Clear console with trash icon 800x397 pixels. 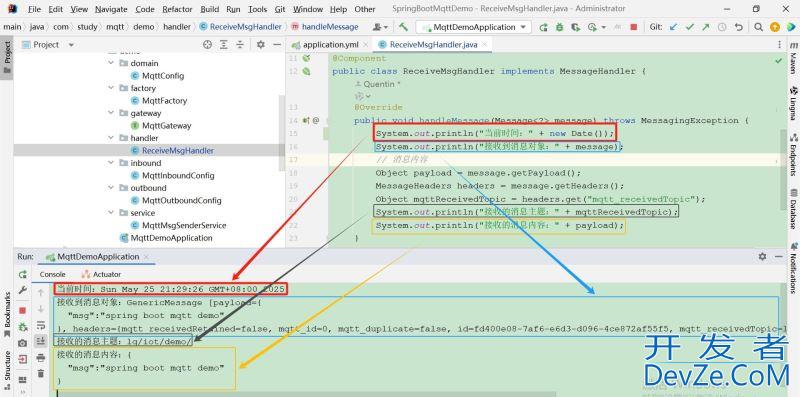pyautogui.click(x=41, y=374)
